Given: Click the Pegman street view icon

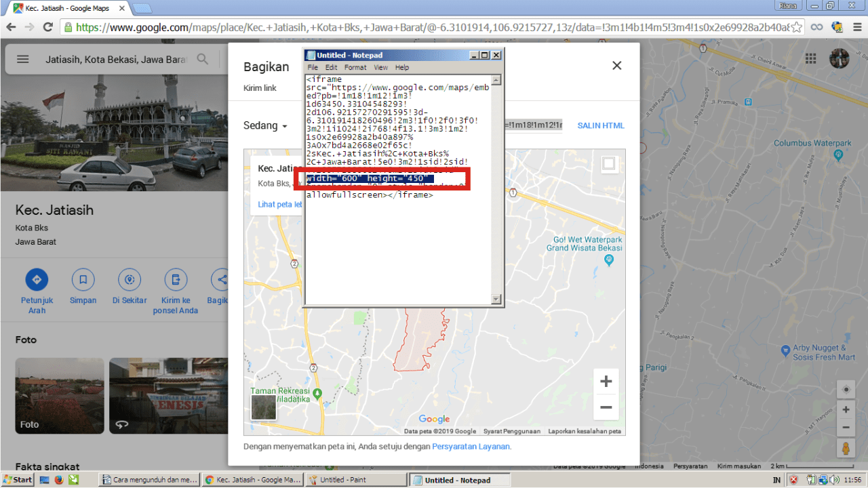Looking at the screenshot, I should [846, 448].
